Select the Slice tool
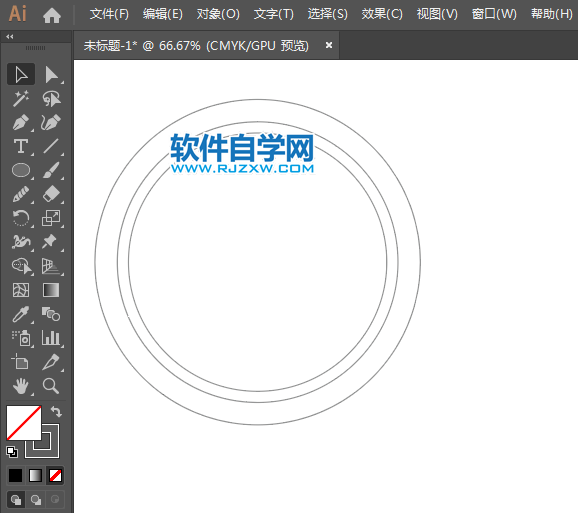This screenshot has height=513, width=578. tap(51, 362)
